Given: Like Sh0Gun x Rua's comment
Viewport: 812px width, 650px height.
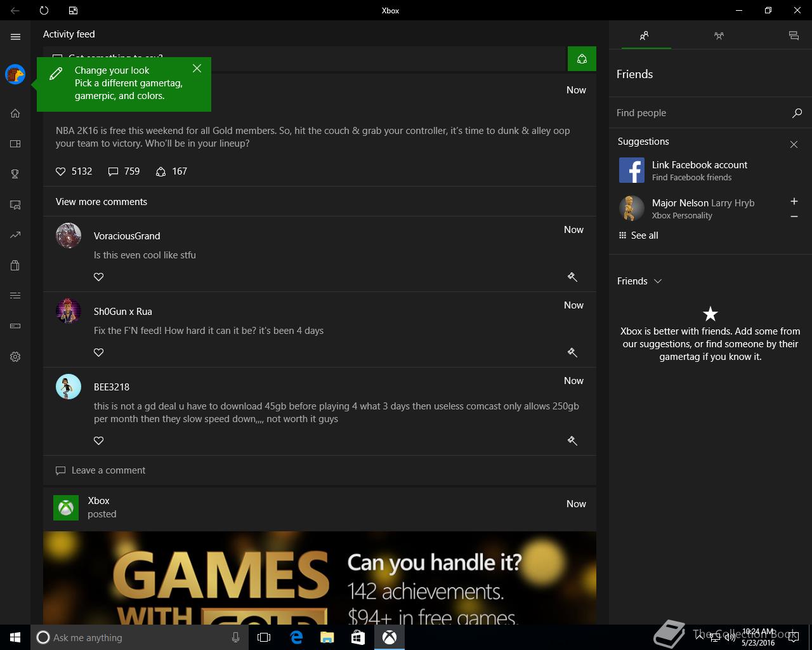Looking at the screenshot, I should pyautogui.click(x=98, y=352).
